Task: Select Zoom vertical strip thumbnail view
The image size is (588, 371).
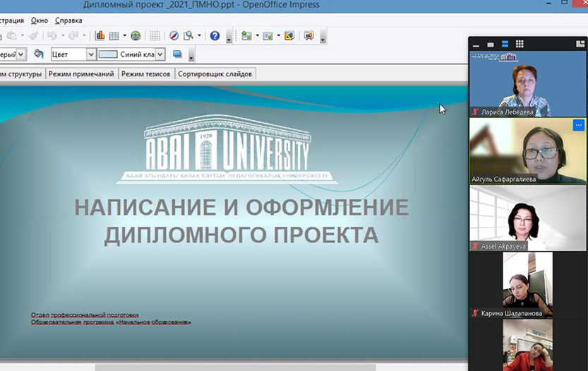Action: pos(505,44)
